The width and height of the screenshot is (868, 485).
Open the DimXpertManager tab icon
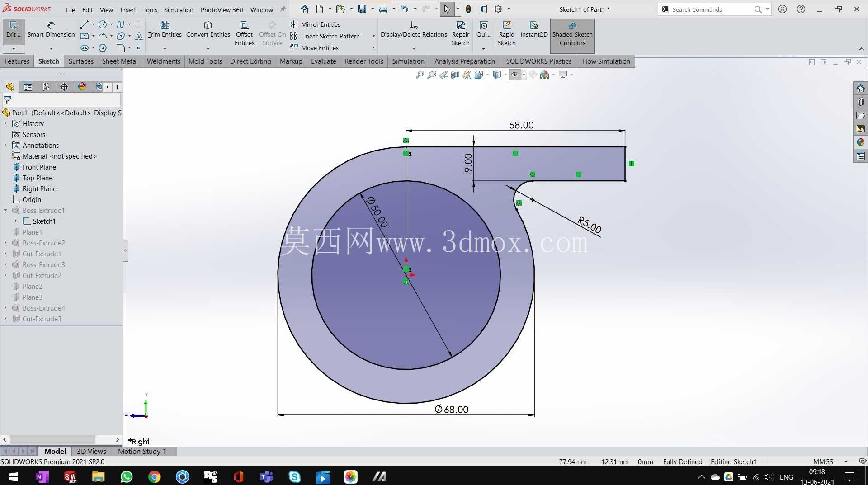(x=64, y=87)
